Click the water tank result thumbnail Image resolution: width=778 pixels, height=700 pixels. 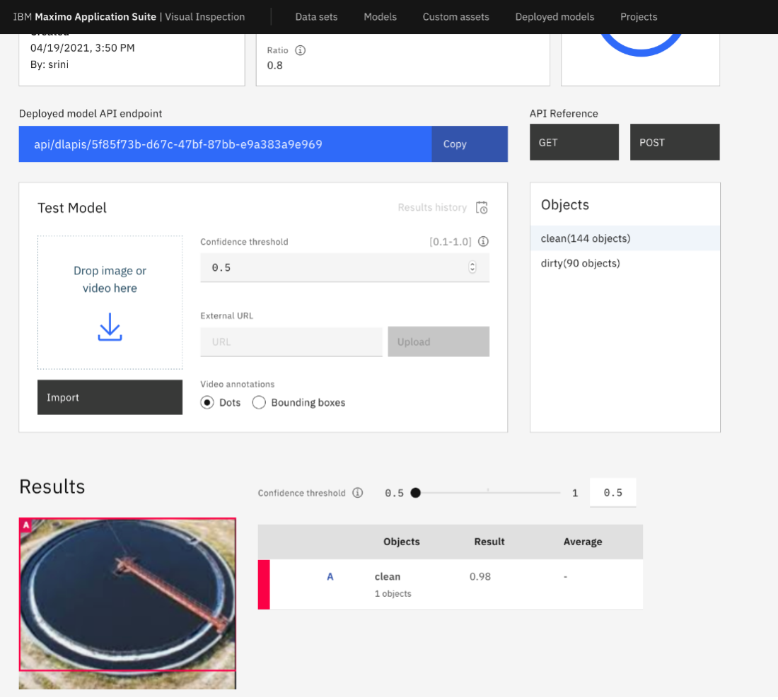tap(127, 603)
